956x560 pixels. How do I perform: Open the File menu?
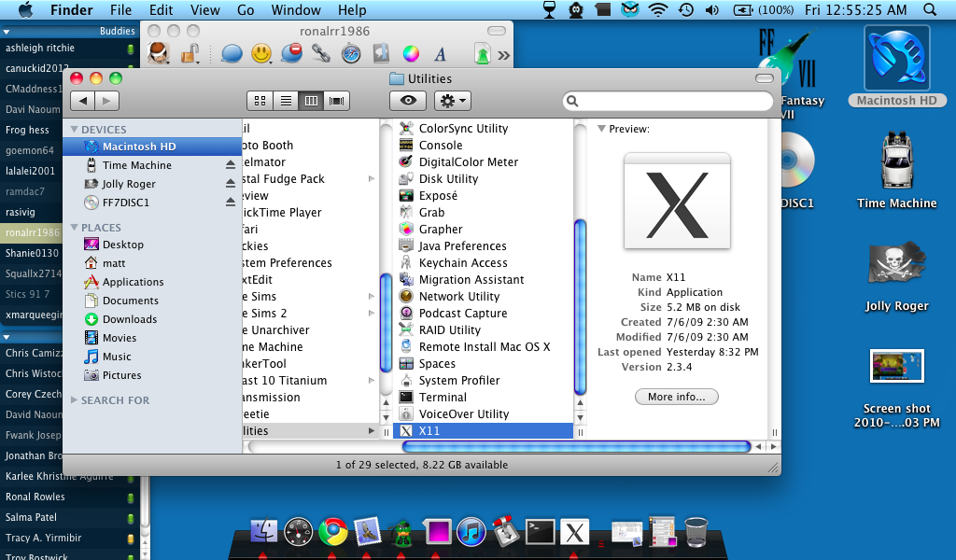(120, 9)
